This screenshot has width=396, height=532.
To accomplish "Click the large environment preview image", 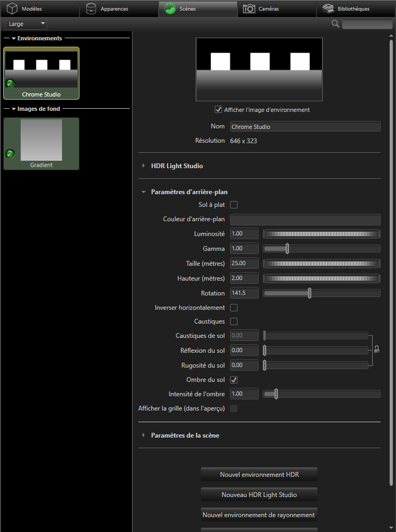I will (259, 69).
